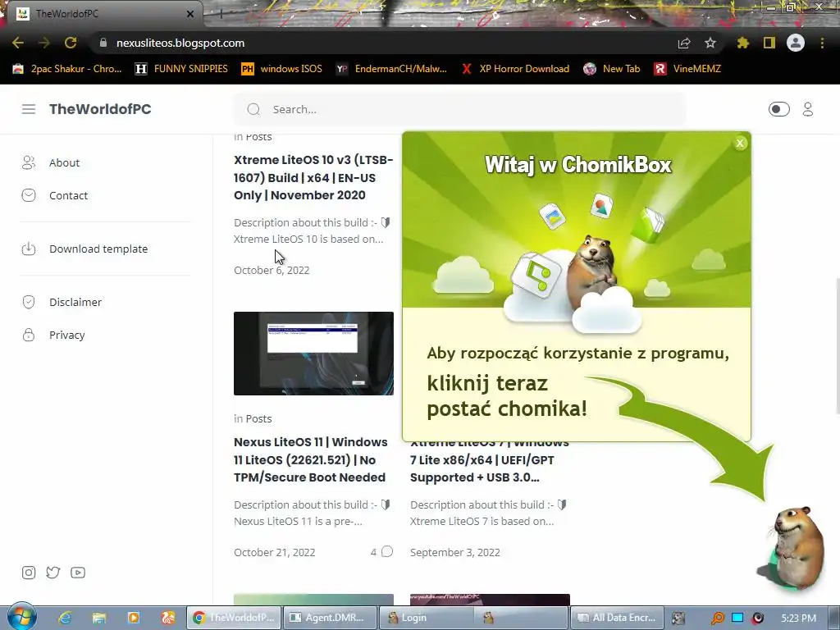The image size is (840, 630).
Task: Close the TheWorldofPC browser tab
Action: click(190, 14)
